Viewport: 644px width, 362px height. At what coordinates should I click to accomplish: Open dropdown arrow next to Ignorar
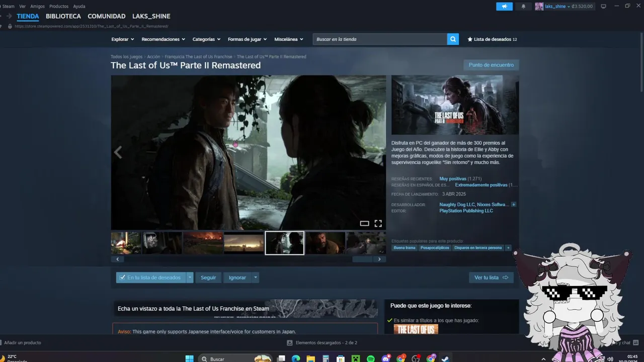pyautogui.click(x=256, y=278)
